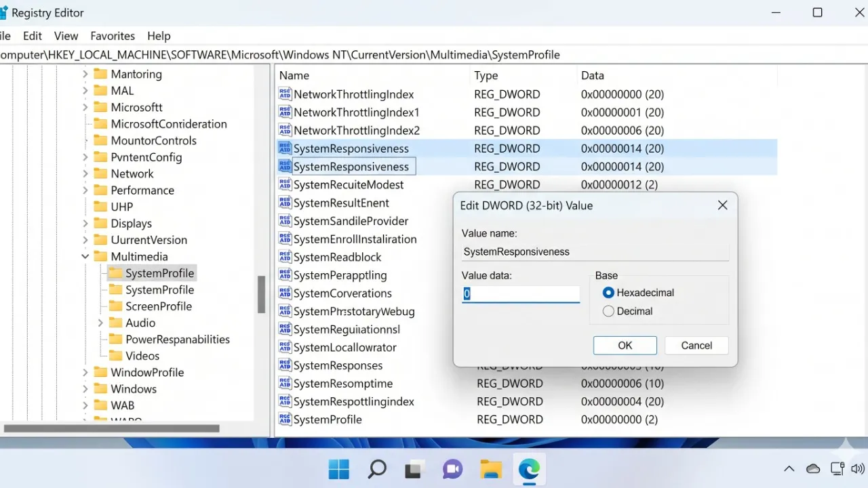The image size is (868, 488).
Task: Select the Hexadecimal base option
Action: click(x=608, y=293)
